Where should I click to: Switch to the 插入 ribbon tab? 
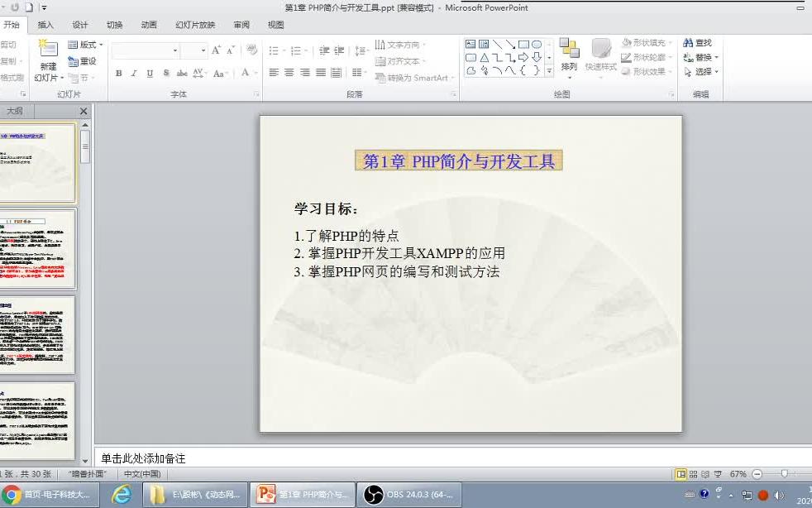click(x=45, y=25)
